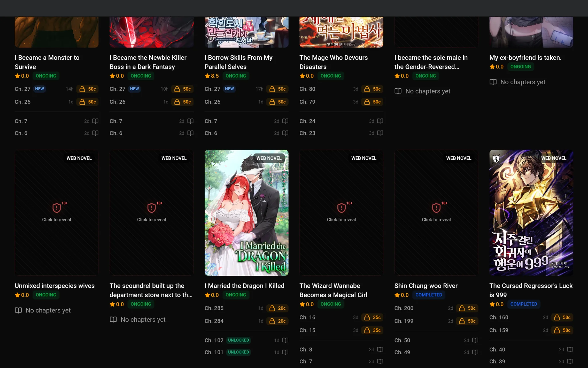
Task: Click 50c lock badge on Cursed Regressor Ch. 159
Action: (562, 330)
